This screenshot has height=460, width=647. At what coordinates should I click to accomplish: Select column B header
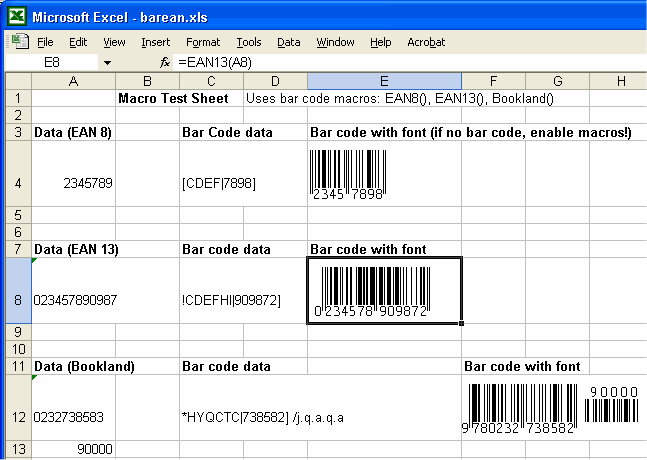(147, 81)
